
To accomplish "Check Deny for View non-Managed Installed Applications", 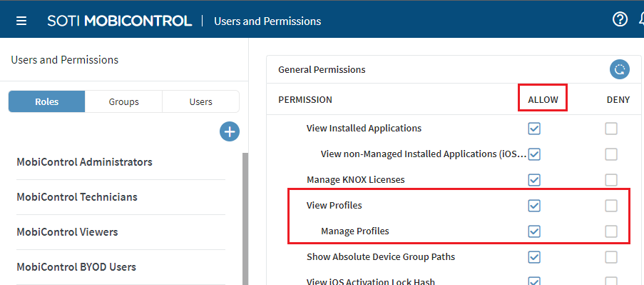I will (611, 154).
